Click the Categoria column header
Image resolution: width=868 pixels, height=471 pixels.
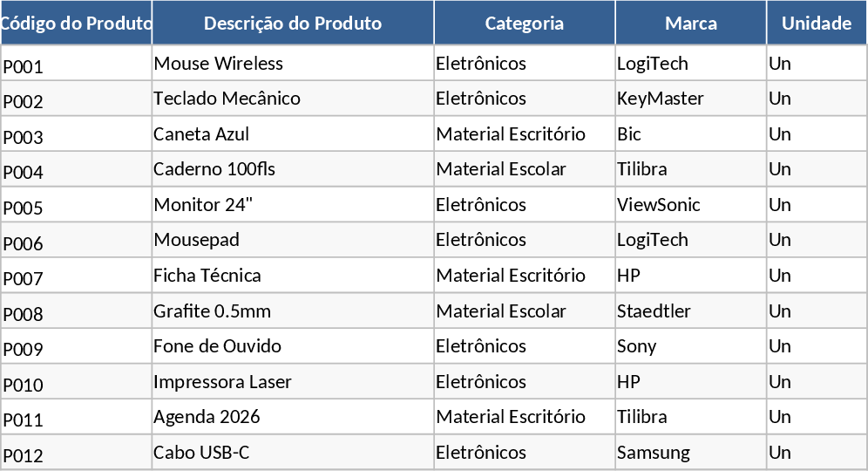[x=525, y=24]
